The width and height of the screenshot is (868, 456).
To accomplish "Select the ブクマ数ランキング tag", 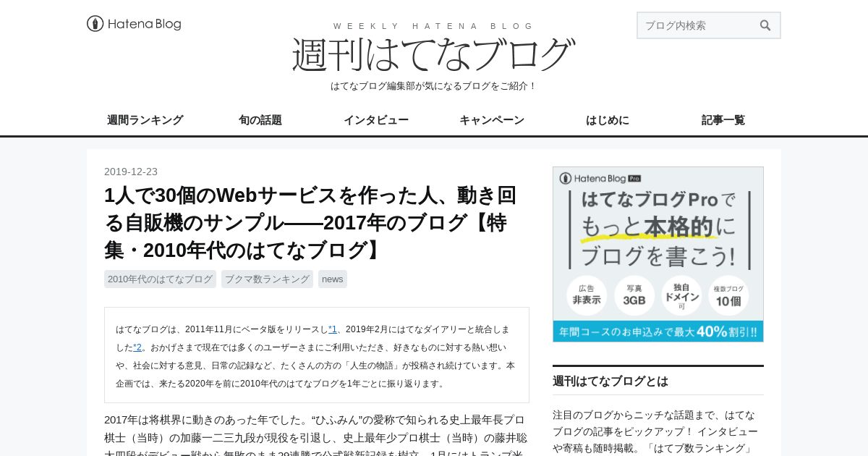I will (x=267, y=279).
